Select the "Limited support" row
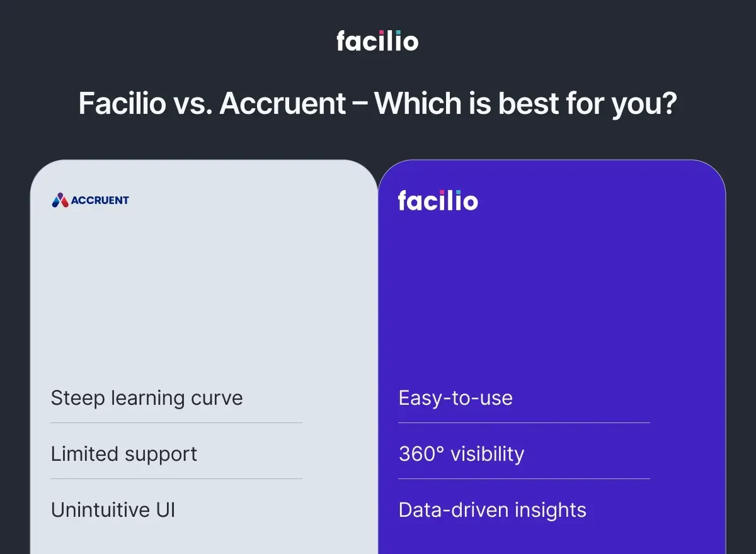 (x=124, y=454)
